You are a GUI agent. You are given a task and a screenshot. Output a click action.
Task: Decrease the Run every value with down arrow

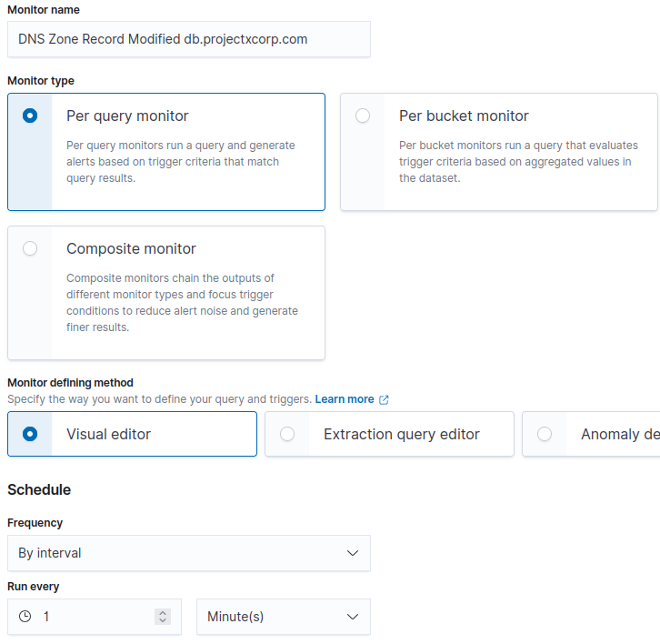pos(163,620)
